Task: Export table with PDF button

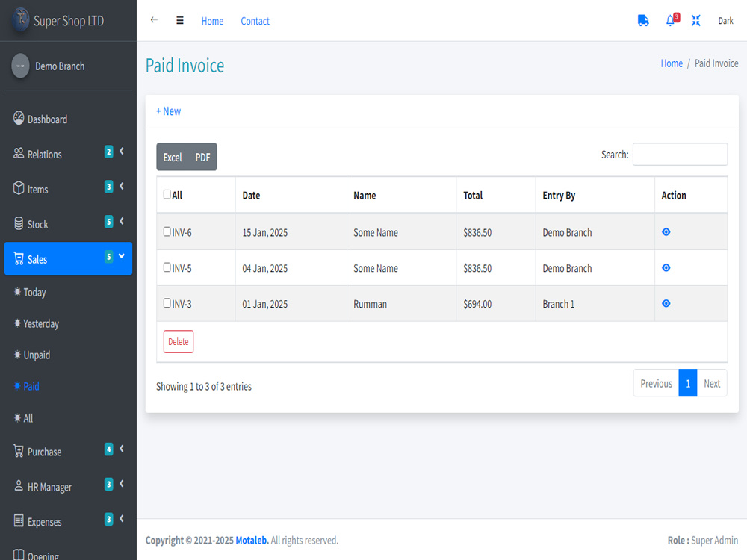Action: (202, 157)
